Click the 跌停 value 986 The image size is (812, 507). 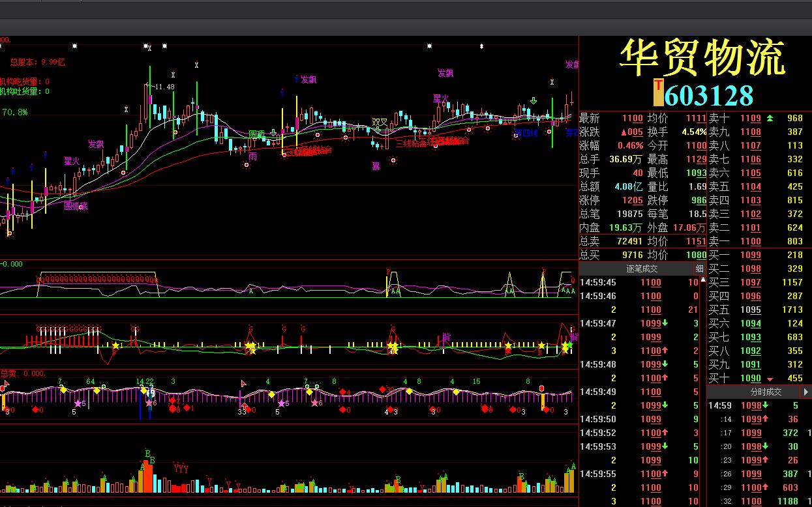[699, 200]
